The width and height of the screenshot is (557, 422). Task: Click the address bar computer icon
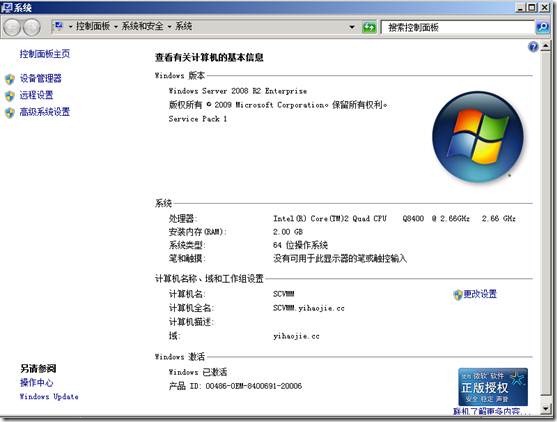click(x=59, y=26)
